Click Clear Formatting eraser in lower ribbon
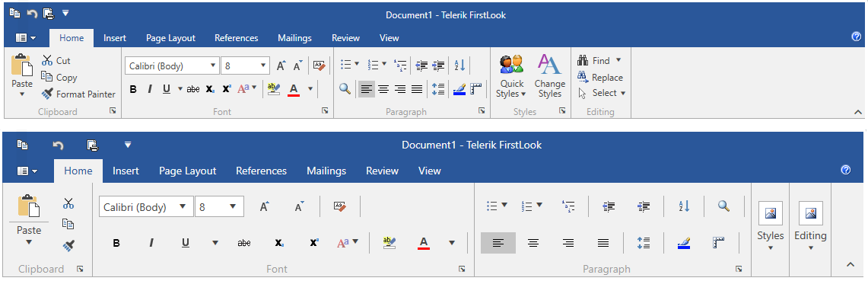The height and width of the screenshot is (281, 868). click(340, 206)
